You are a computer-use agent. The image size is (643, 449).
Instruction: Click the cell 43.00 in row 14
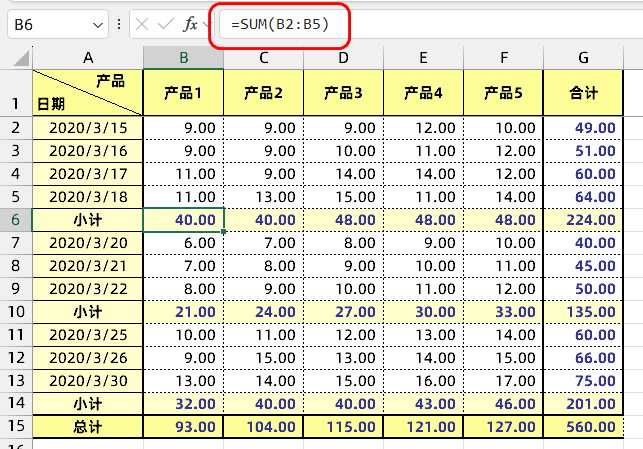[x=423, y=403]
